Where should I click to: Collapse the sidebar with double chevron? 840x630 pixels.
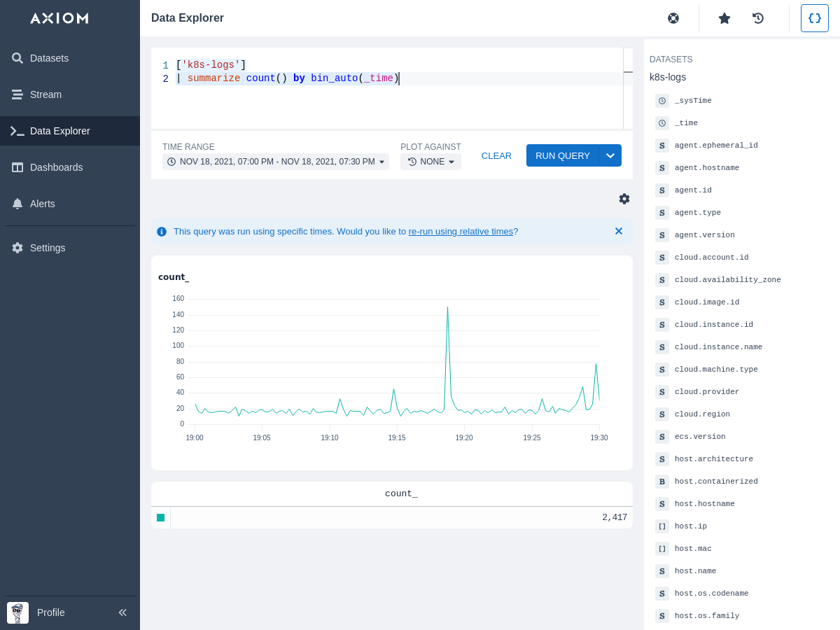[x=122, y=612]
